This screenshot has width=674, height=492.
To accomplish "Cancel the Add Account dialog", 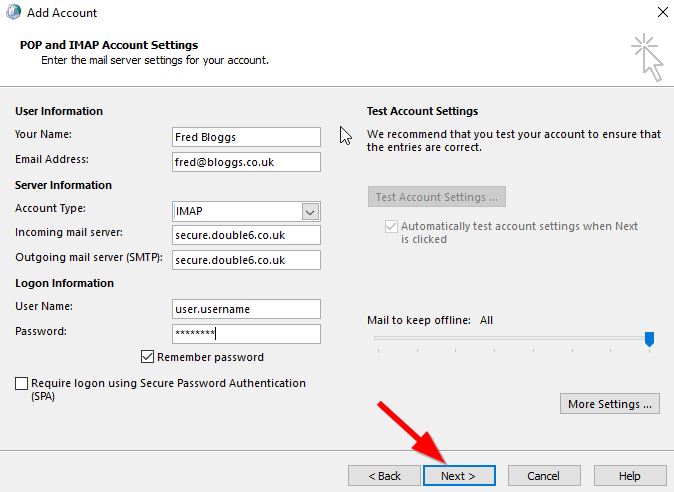I will (x=544, y=476).
